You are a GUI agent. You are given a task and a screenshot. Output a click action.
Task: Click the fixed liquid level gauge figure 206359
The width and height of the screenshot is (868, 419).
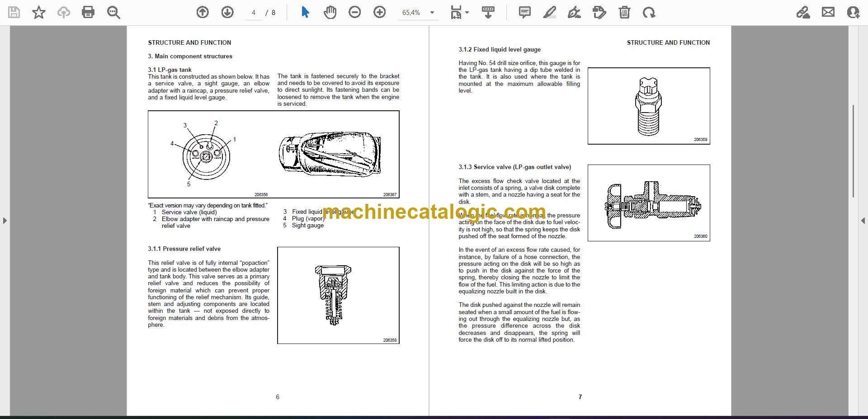pos(649,106)
